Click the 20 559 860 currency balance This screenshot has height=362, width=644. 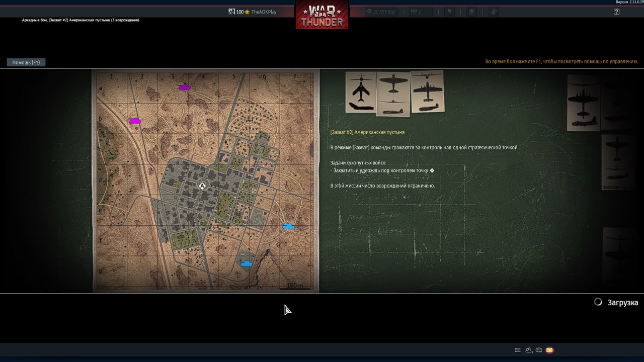384,12
